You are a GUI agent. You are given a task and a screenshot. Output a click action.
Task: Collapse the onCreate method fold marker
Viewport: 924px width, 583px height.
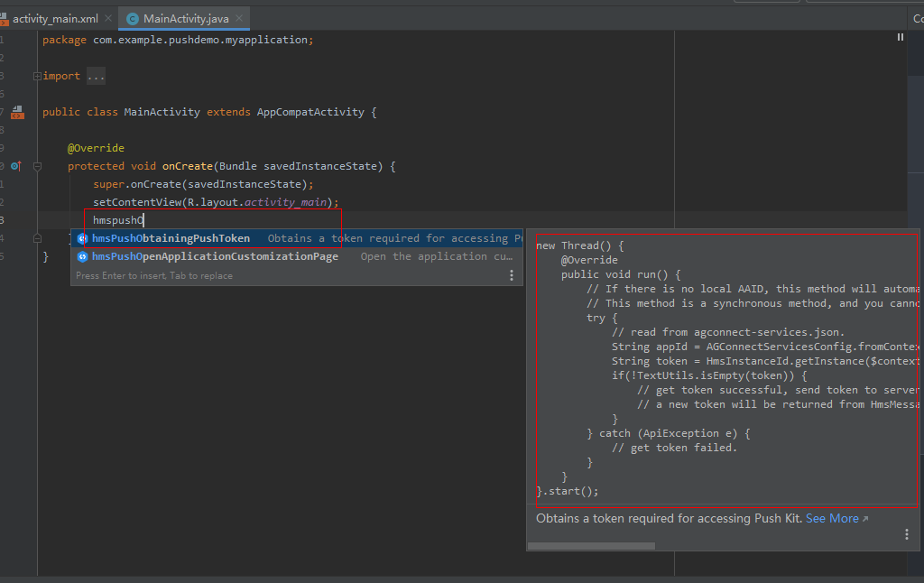tap(37, 166)
